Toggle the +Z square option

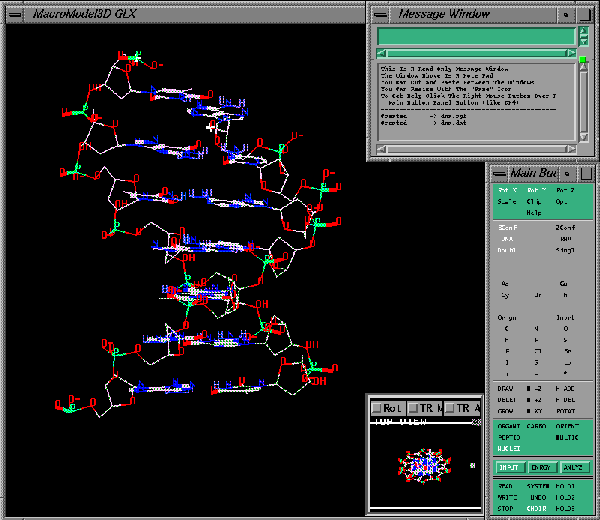tap(534, 400)
